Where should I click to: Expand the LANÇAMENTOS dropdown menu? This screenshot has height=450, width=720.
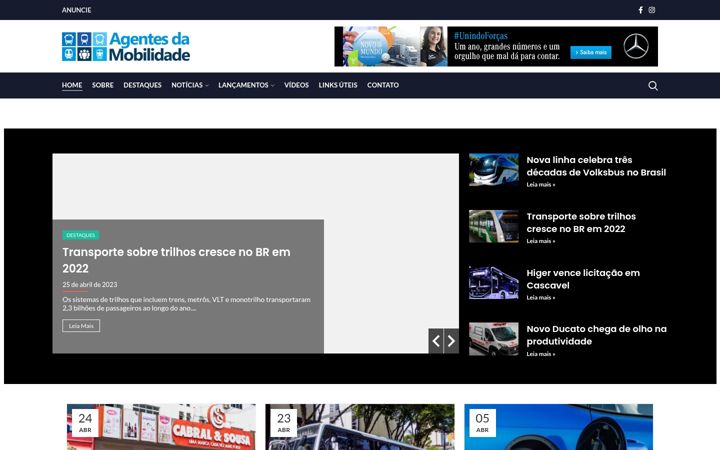pyautogui.click(x=246, y=85)
